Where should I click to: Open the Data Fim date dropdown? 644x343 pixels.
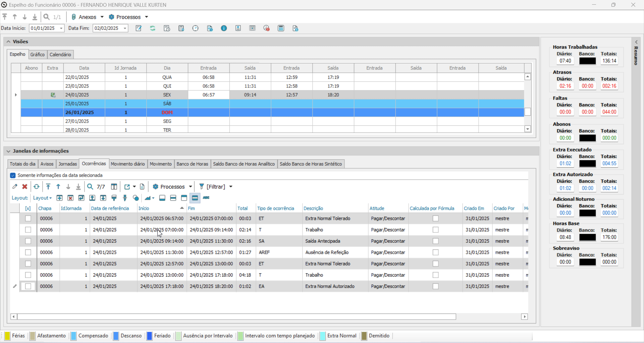[x=125, y=28]
